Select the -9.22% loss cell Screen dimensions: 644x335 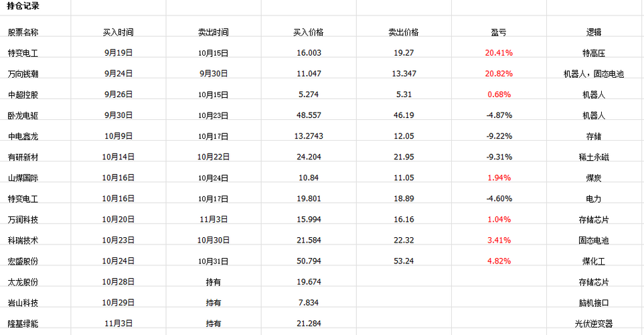click(498, 136)
